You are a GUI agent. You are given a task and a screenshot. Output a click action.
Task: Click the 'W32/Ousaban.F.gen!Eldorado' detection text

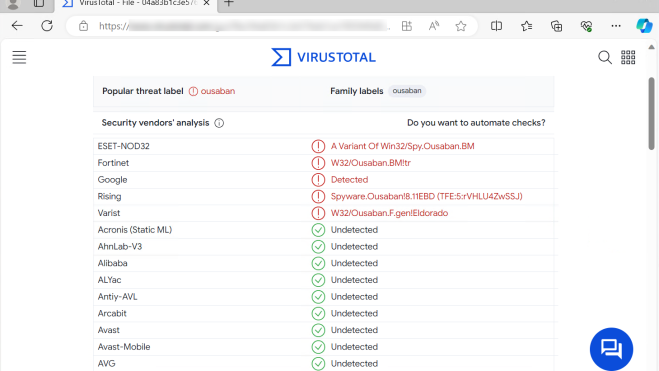[x=389, y=213]
